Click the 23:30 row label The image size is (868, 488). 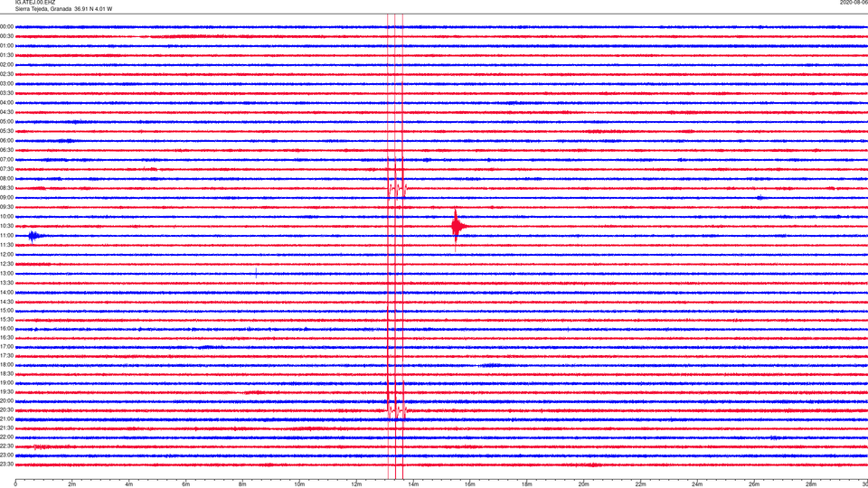pos(6,465)
